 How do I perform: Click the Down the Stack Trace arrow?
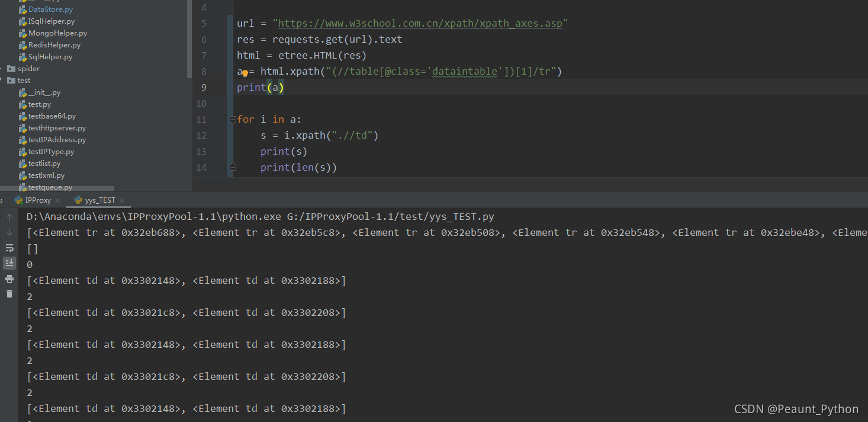pos(9,233)
